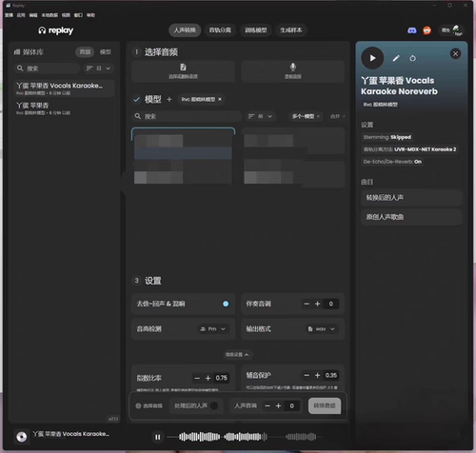This screenshot has height=453, width=476.
Task: Open the 转换后的人声 track entry
Action: [x=411, y=198]
